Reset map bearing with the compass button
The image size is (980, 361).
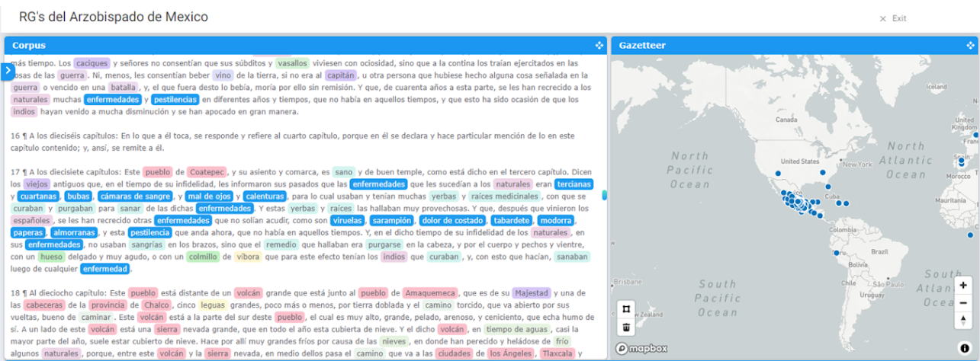click(964, 320)
